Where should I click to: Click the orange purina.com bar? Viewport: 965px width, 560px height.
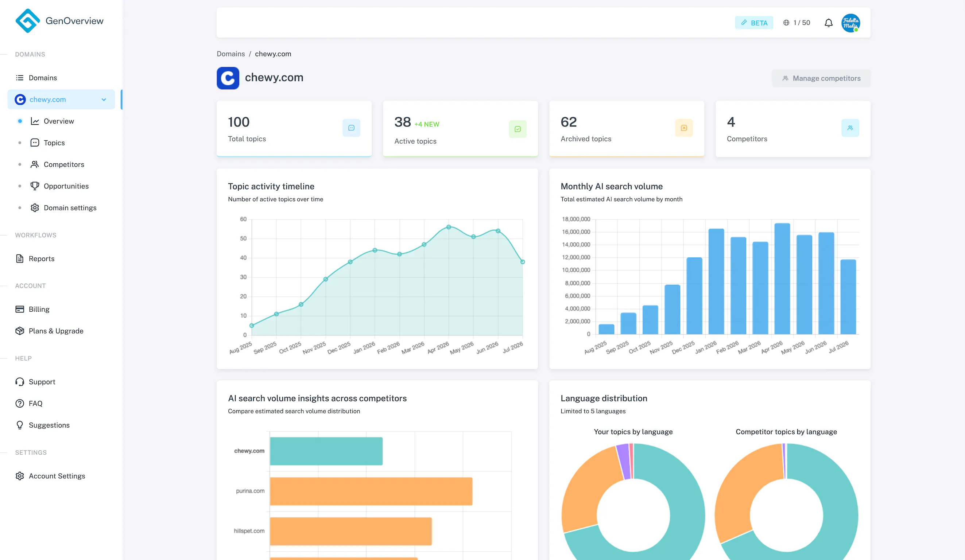[371, 491]
